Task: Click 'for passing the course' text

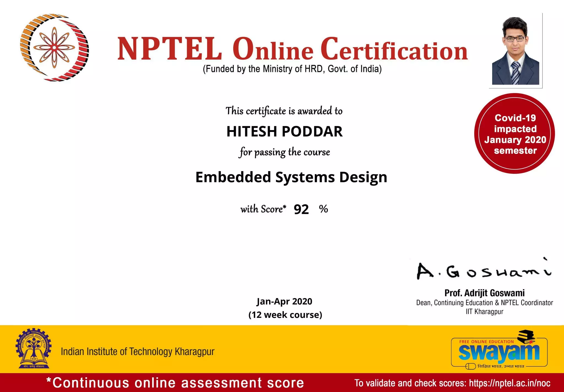Action: pos(284,152)
